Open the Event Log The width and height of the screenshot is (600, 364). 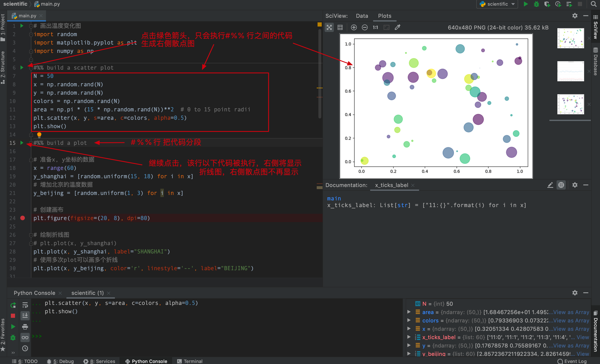(572, 361)
